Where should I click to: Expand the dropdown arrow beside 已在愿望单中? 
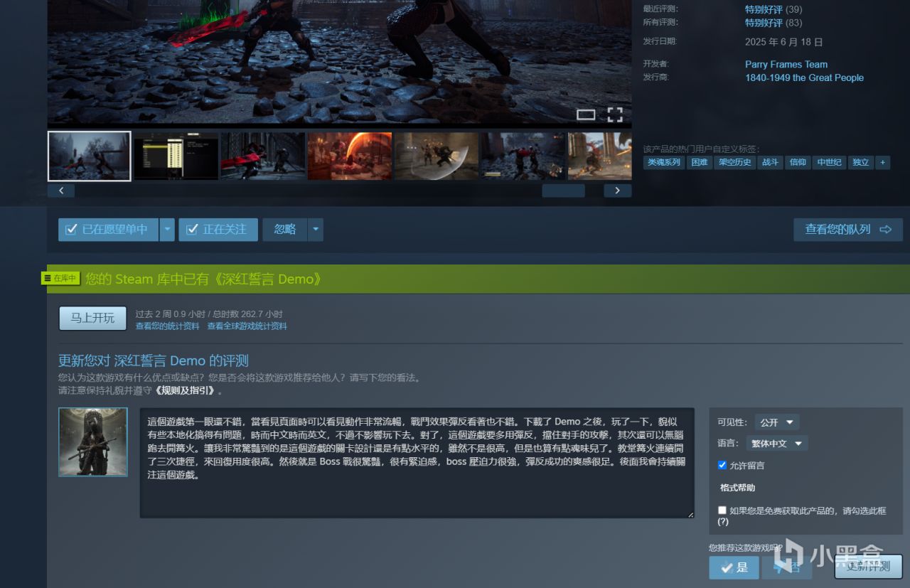click(167, 230)
